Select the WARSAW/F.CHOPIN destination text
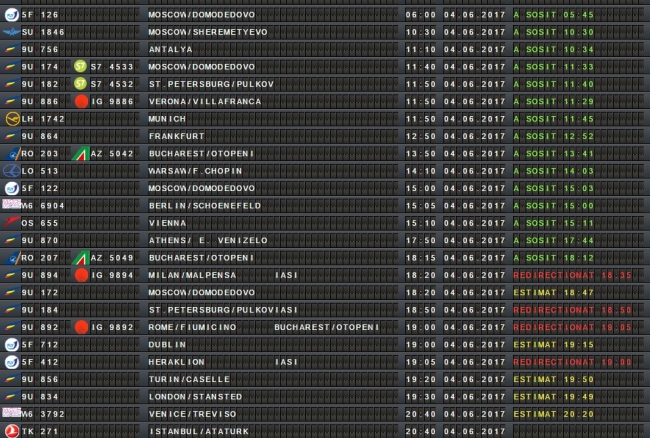650x438 pixels. [x=195, y=171]
